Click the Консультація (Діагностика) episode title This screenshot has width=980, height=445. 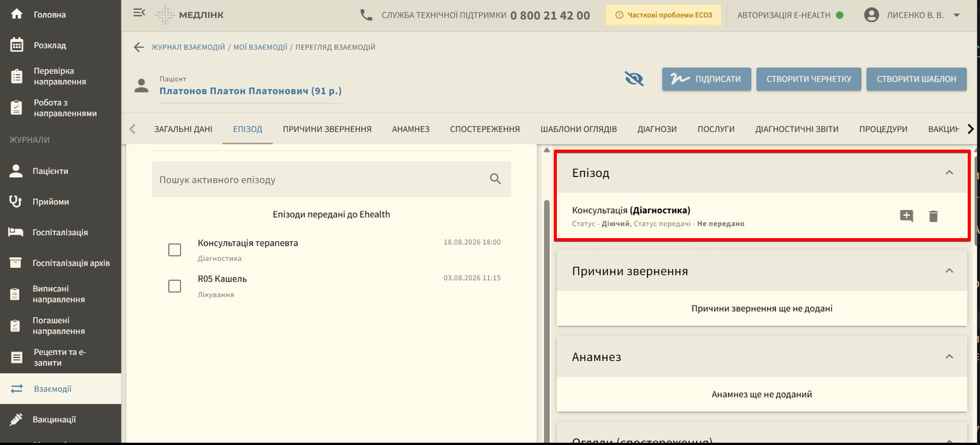click(631, 210)
